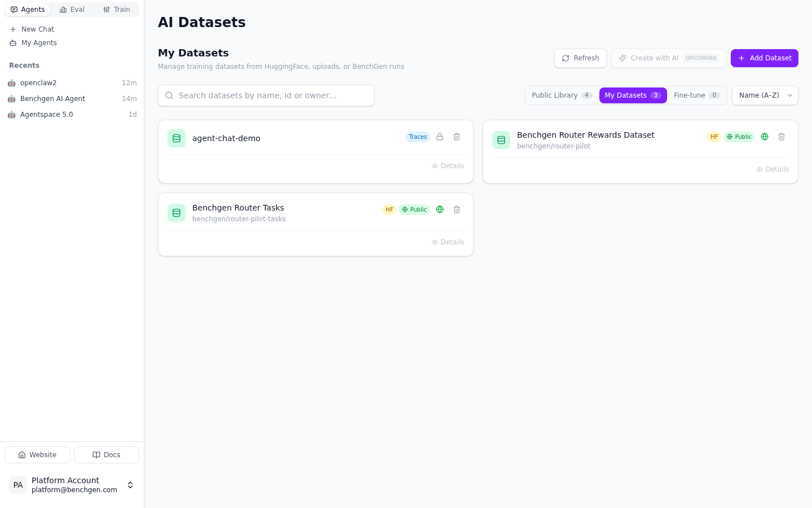
Task: Open recent chat Agentspace 5.0
Action: point(72,115)
